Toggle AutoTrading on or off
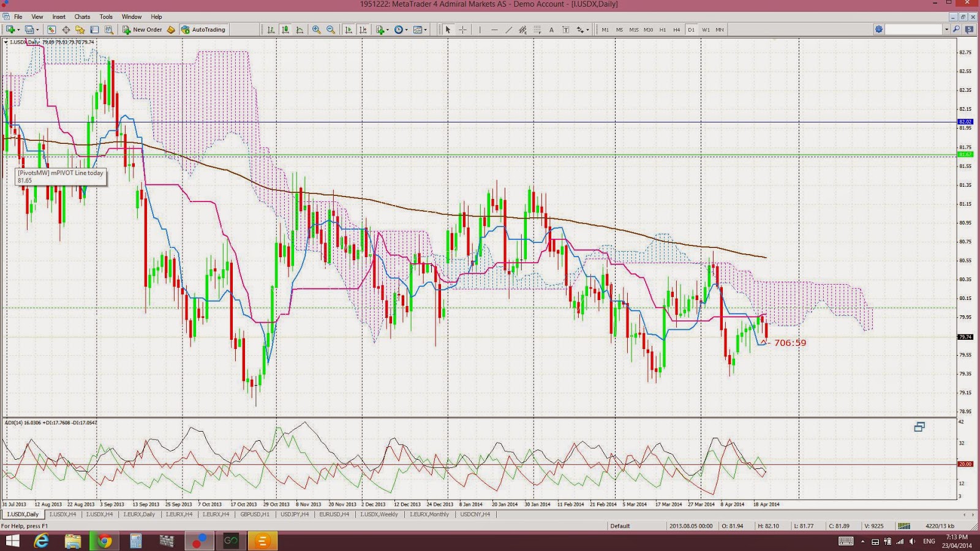The width and height of the screenshot is (980, 551). (x=203, y=29)
